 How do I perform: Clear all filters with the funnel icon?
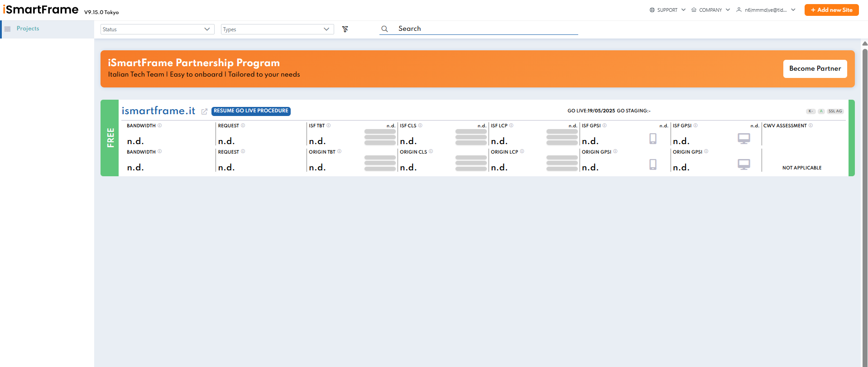345,29
